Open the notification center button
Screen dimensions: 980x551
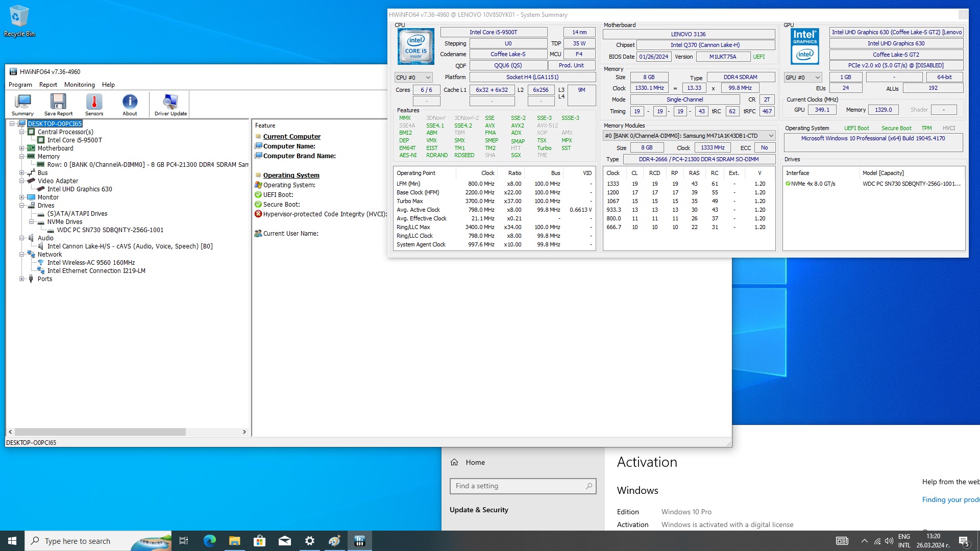click(x=964, y=541)
